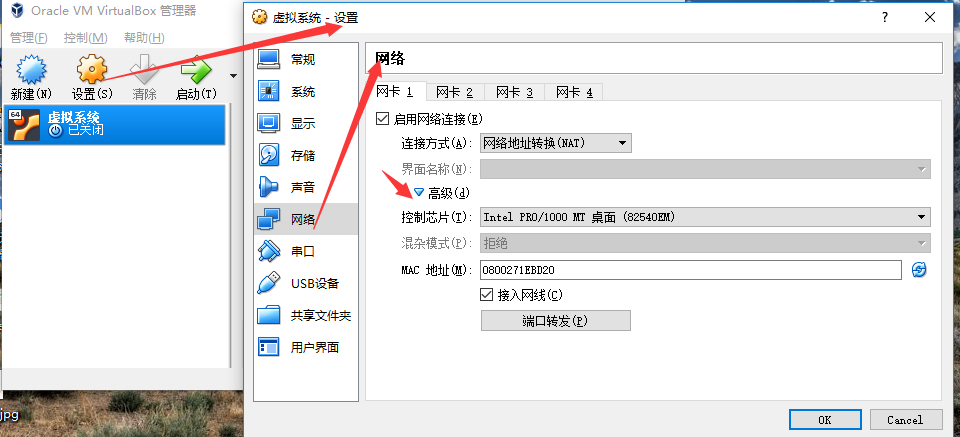Image resolution: width=960 pixels, height=437 pixels.
Task: Open the 混杂模式(P) dropdown
Action: [705, 244]
